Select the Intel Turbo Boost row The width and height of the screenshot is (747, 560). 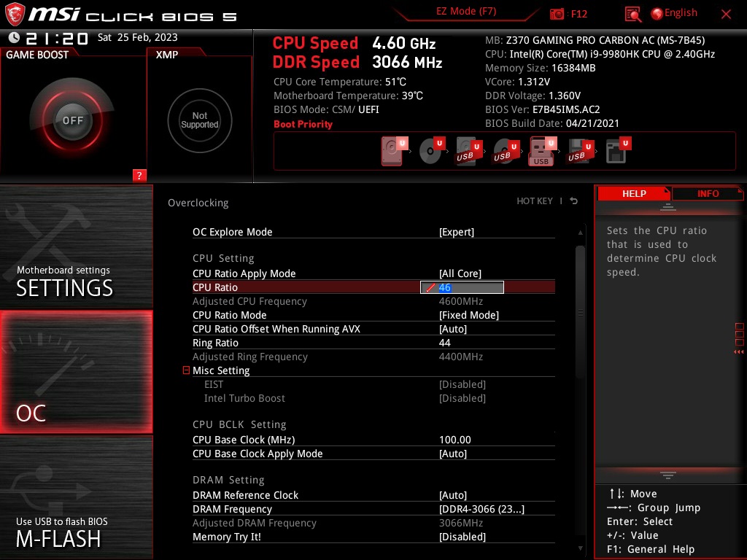(x=373, y=398)
